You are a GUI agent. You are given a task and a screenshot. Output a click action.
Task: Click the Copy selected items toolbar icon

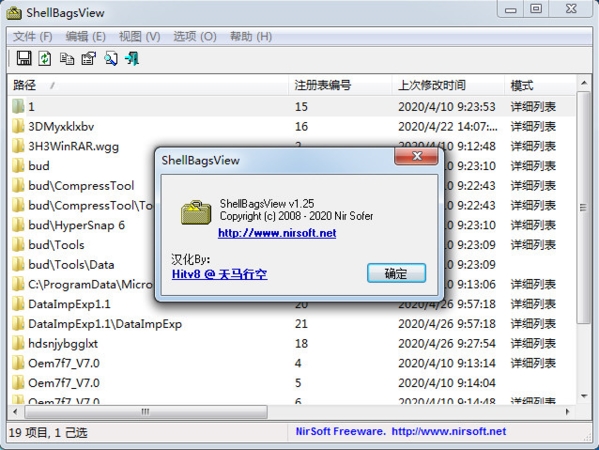pyautogui.click(x=67, y=58)
